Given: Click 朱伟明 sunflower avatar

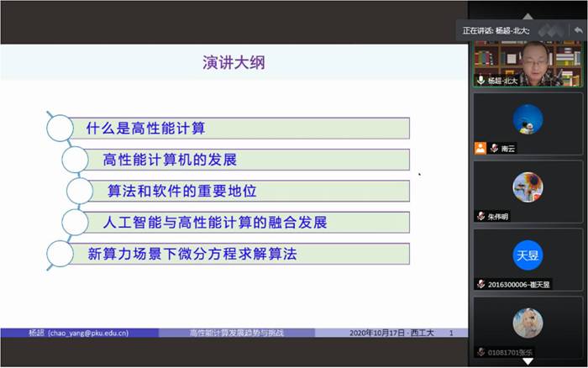Looking at the screenshot, I should (x=528, y=187).
